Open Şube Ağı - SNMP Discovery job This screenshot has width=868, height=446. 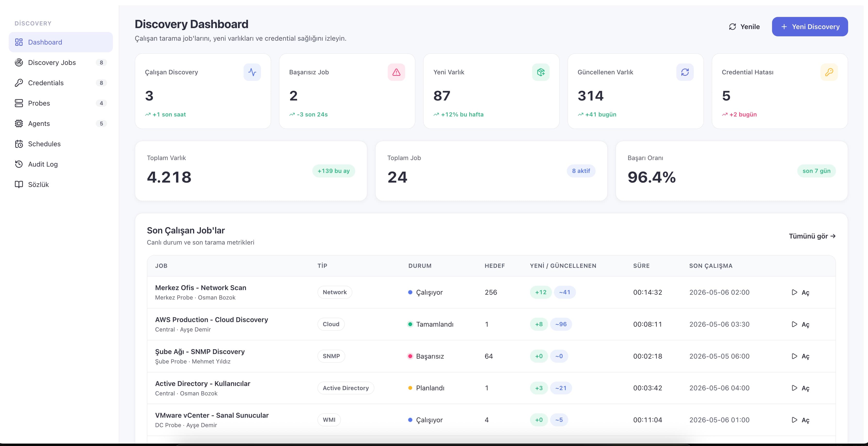pos(200,352)
